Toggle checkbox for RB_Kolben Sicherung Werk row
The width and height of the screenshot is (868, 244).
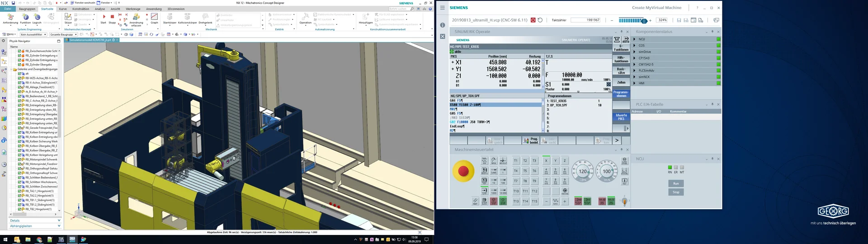[x=19, y=141]
